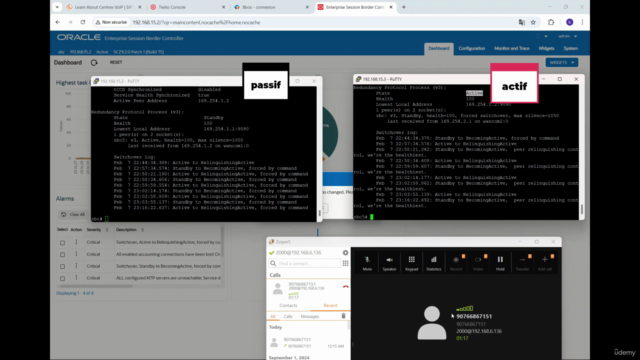
Task: Bookmark this page with star icon
Action: pos(533,22)
